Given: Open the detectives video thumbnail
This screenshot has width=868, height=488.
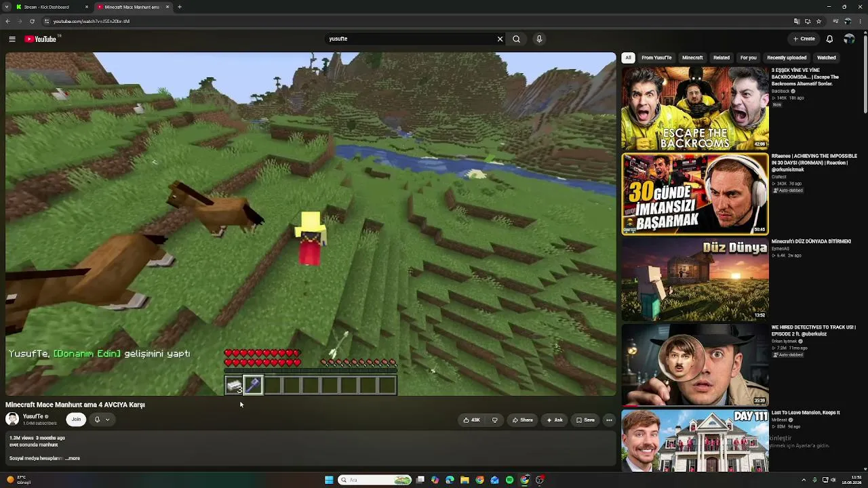Looking at the screenshot, I should point(695,365).
